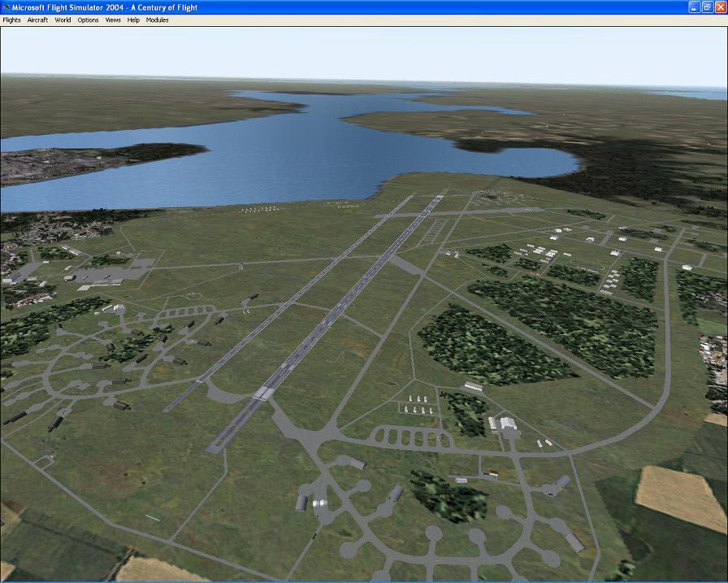728x583 pixels.
Task: Open the Help menu
Action: (133, 20)
